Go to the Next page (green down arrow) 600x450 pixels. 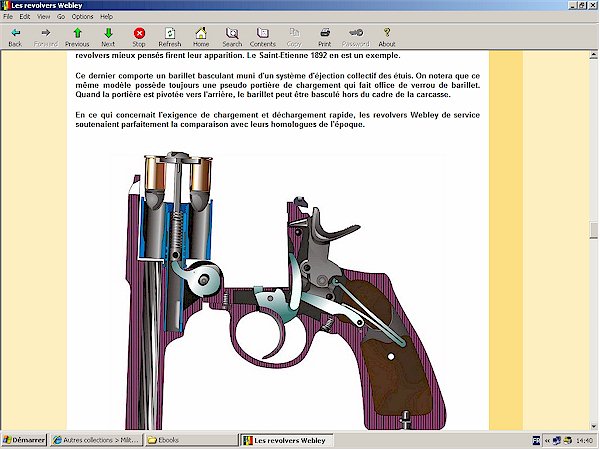pyautogui.click(x=108, y=33)
